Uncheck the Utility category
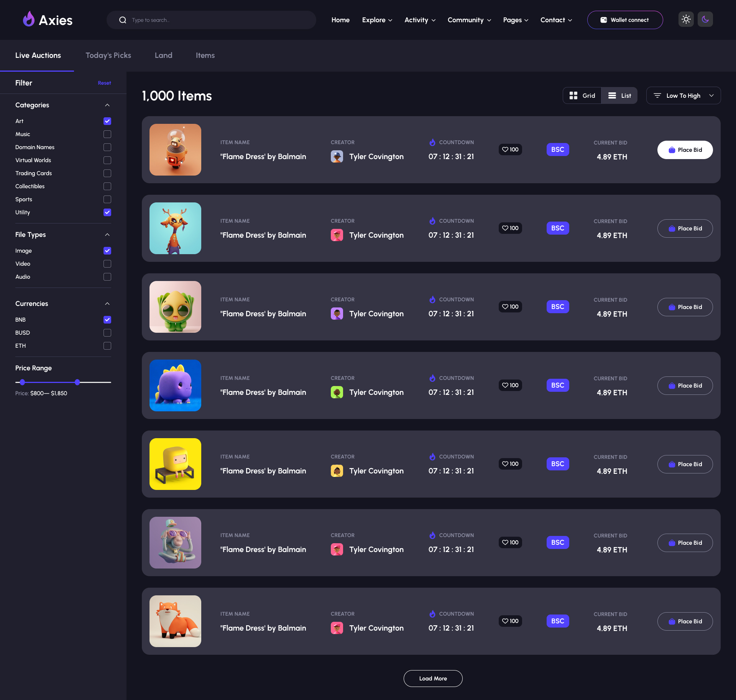The height and width of the screenshot is (700, 736). (x=107, y=212)
